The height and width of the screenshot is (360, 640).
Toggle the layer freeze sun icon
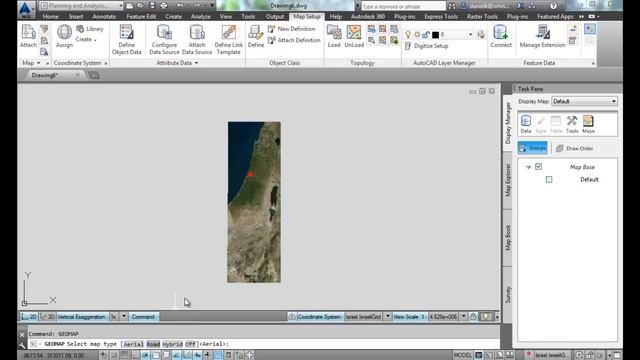(417, 35)
